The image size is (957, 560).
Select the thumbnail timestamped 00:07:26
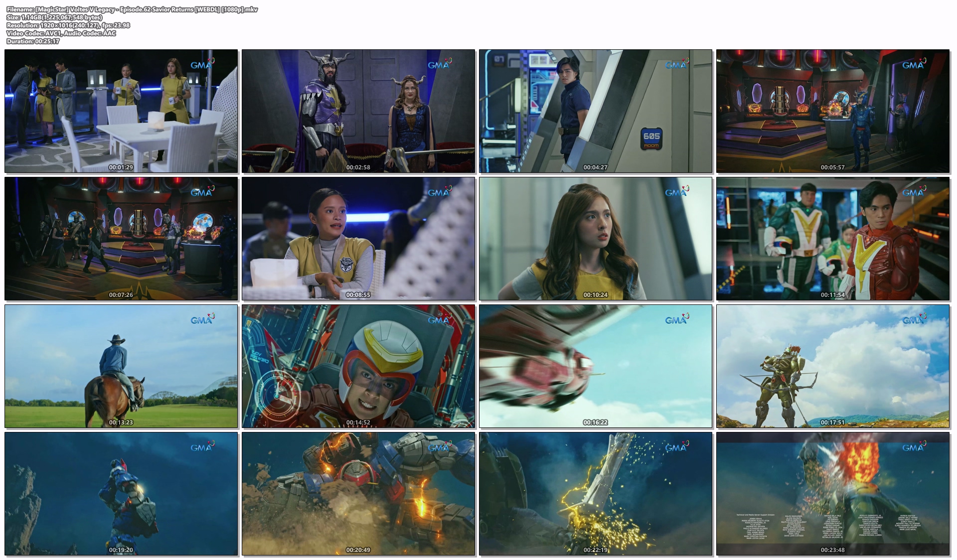(121, 239)
